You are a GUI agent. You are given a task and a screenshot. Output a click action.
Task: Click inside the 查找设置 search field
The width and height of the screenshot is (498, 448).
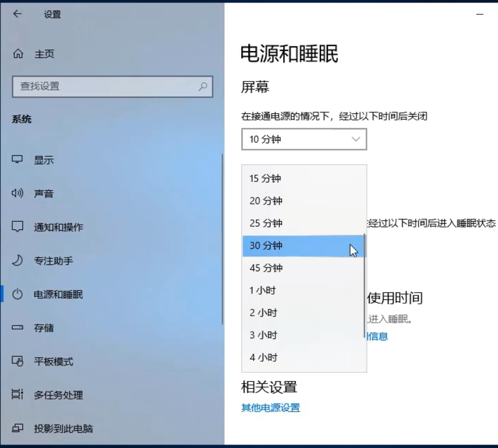pyautogui.click(x=112, y=87)
